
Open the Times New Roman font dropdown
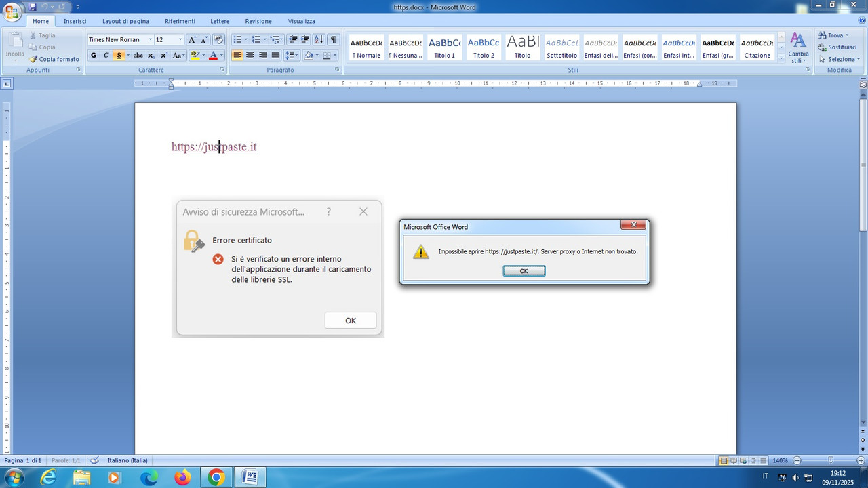[150, 40]
